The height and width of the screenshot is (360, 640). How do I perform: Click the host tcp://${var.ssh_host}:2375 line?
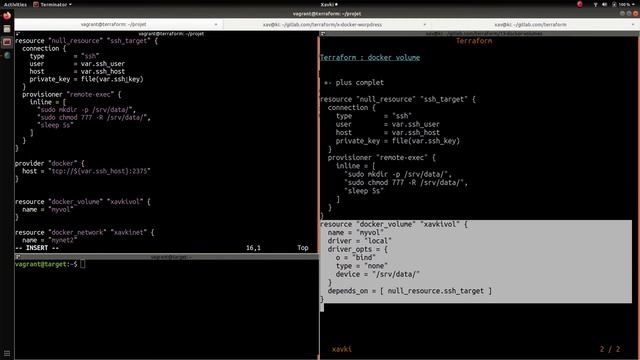tap(86, 171)
